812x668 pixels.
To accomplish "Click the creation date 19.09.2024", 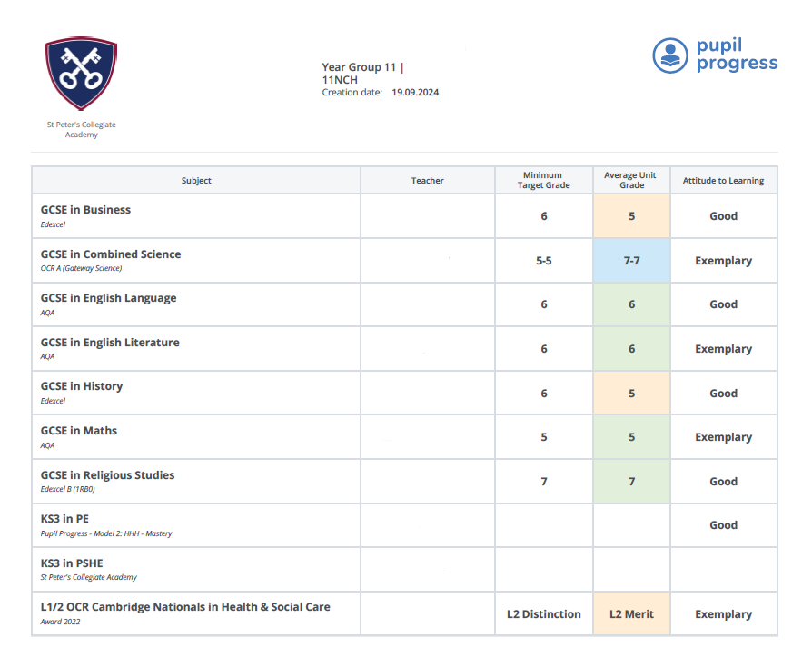I will 415,93.
